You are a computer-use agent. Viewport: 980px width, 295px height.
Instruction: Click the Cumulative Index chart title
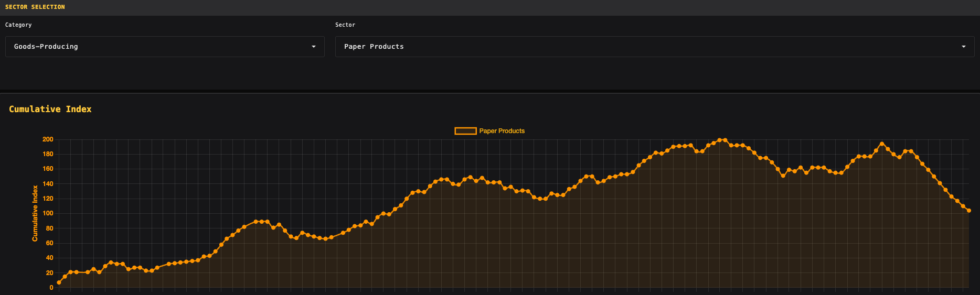(50, 109)
